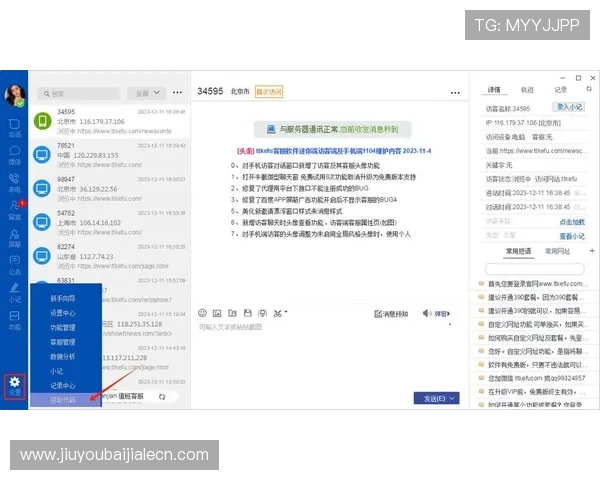Click the 设置 gear icon in sidebar
The image size is (600, 480).
pyautogui.click(x=15, y=387)
